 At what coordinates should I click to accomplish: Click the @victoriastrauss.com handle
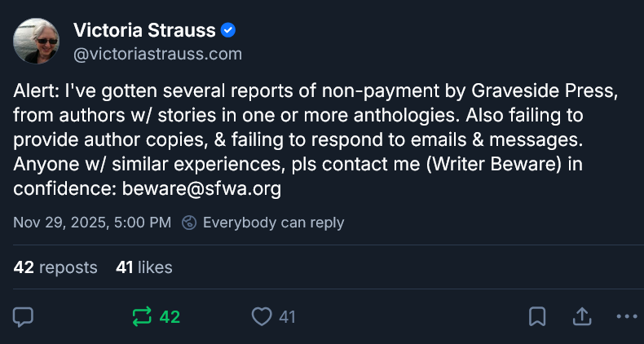pos(157,55)
